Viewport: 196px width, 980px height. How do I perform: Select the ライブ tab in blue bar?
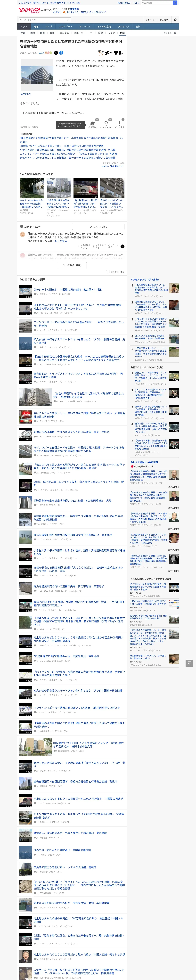pyautogui.click(x=49, y=27)
